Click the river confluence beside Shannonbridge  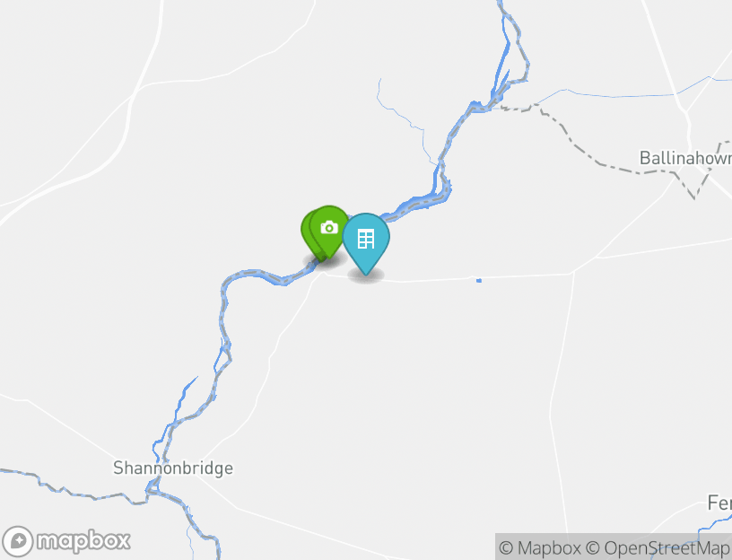tap(152, 491)
